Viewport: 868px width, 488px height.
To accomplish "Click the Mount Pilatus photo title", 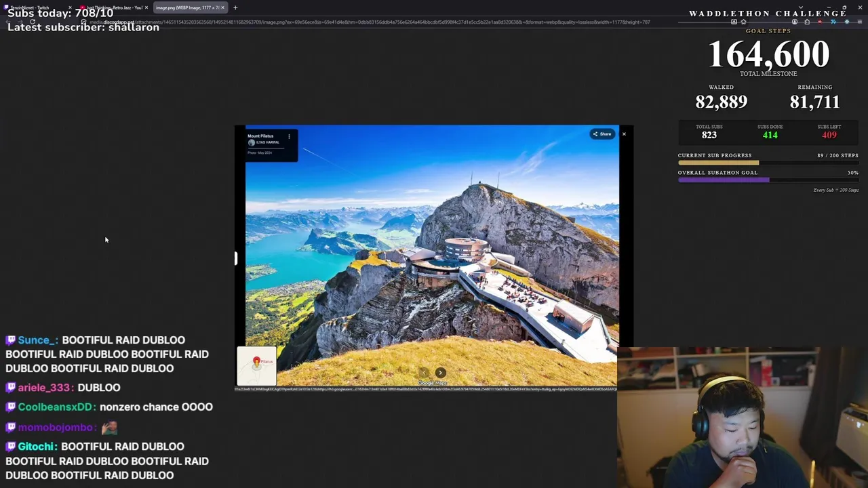I will click(260, 136).
